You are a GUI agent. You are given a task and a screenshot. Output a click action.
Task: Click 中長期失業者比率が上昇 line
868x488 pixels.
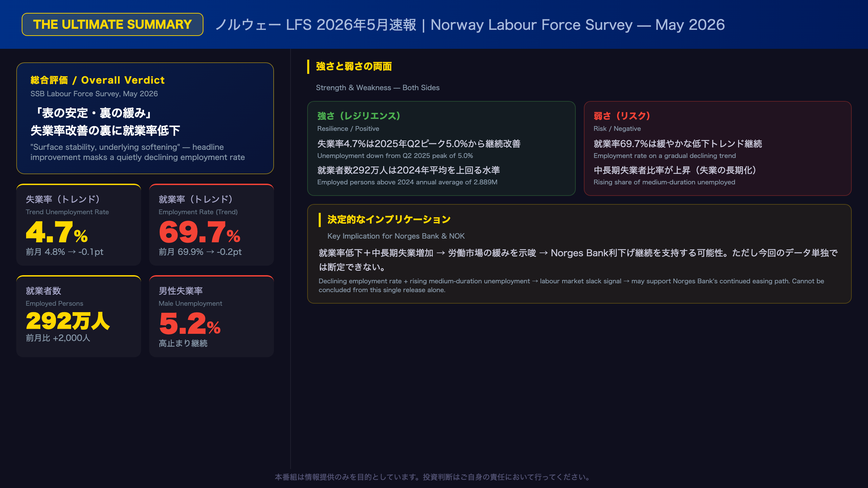click(x=675, y=170)
